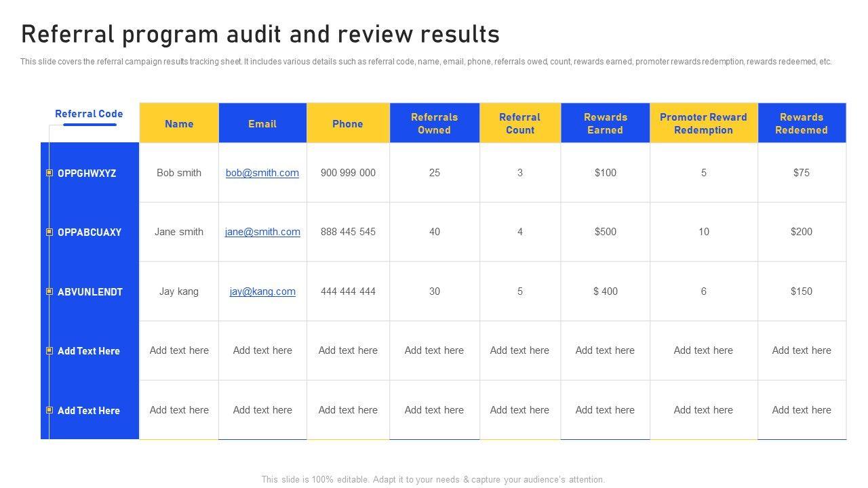Select Bob smith's referral count '3'
This screenshot has height=488, width=868.
click(x=520, y=173)
